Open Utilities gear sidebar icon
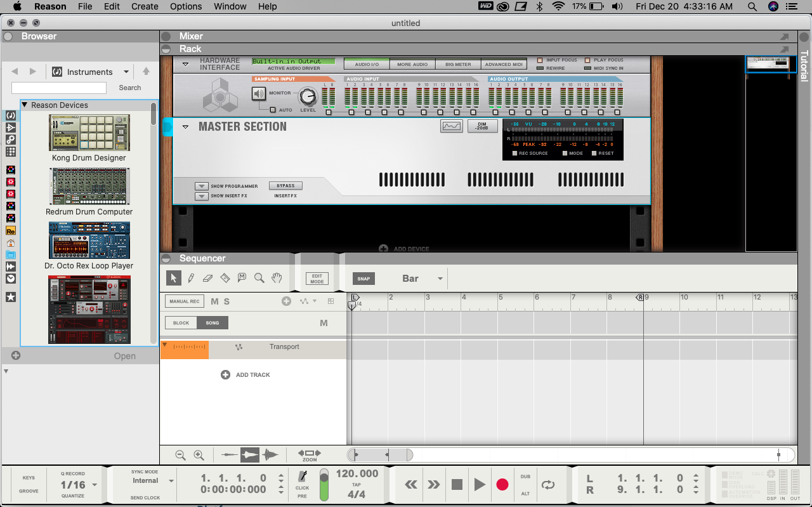812x507 pixels. [11, 140]
